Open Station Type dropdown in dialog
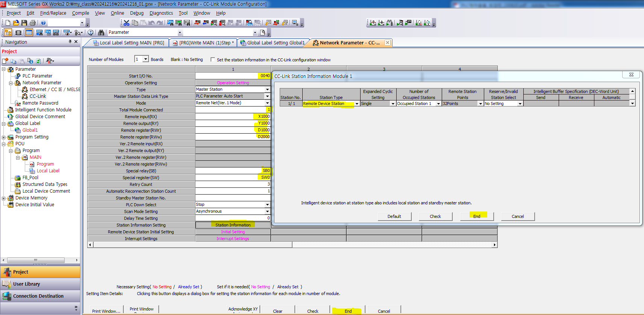The height and width of the screenshot is (315, 644). (357, 103)
